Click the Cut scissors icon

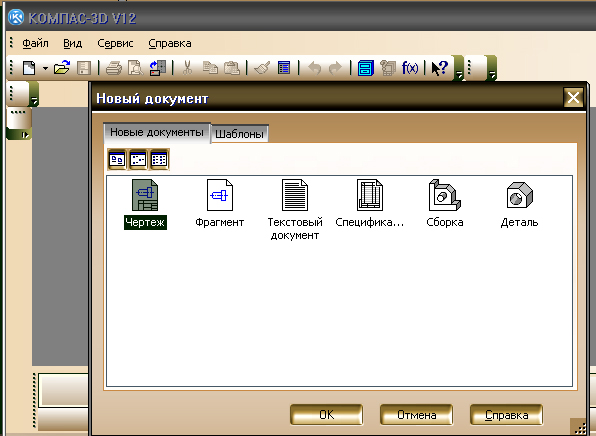[187, 68]
